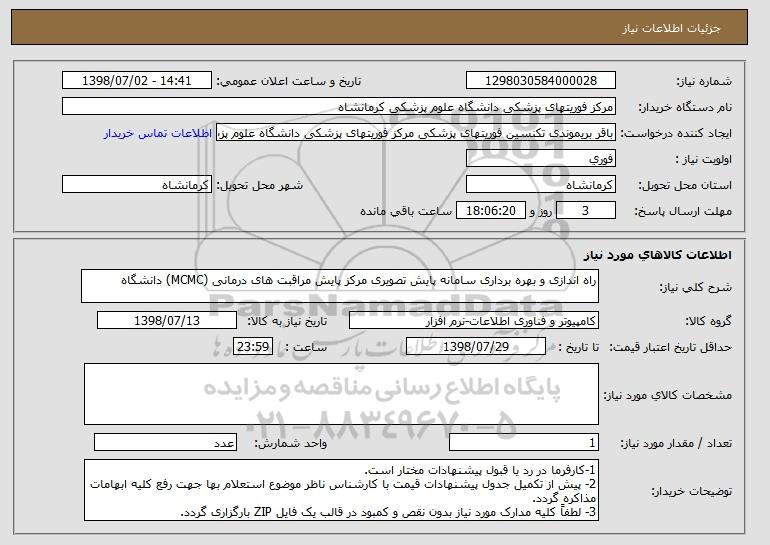Click the اولویت نیاز field showing فوری

click(x=541, y=159)
